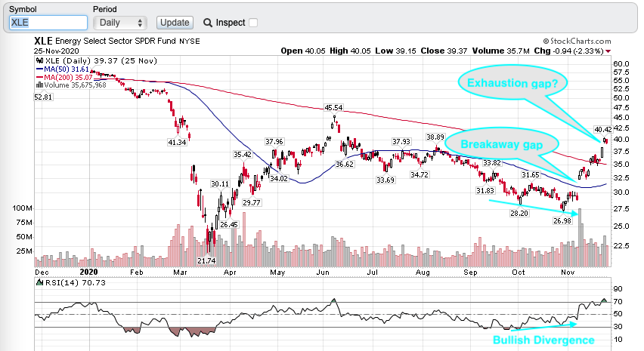
Task: Click the Inspect magnifying glass icon
Action: pos(206,23)
